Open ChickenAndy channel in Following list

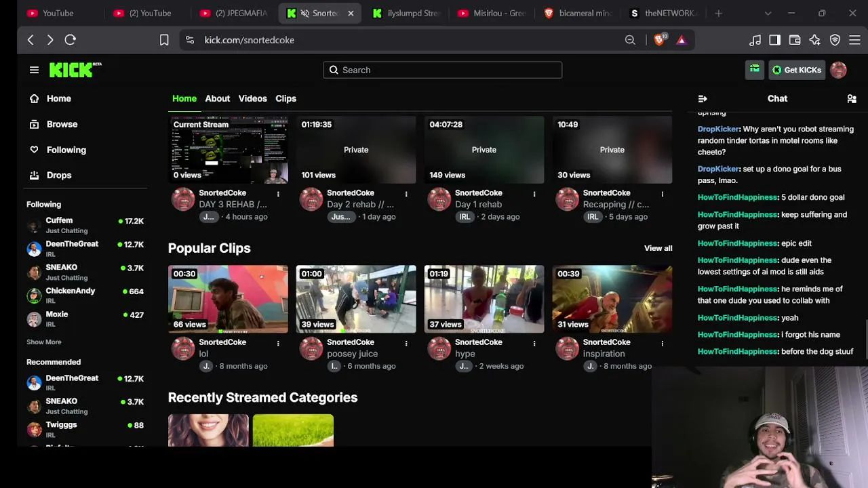[x=85, y=296]
